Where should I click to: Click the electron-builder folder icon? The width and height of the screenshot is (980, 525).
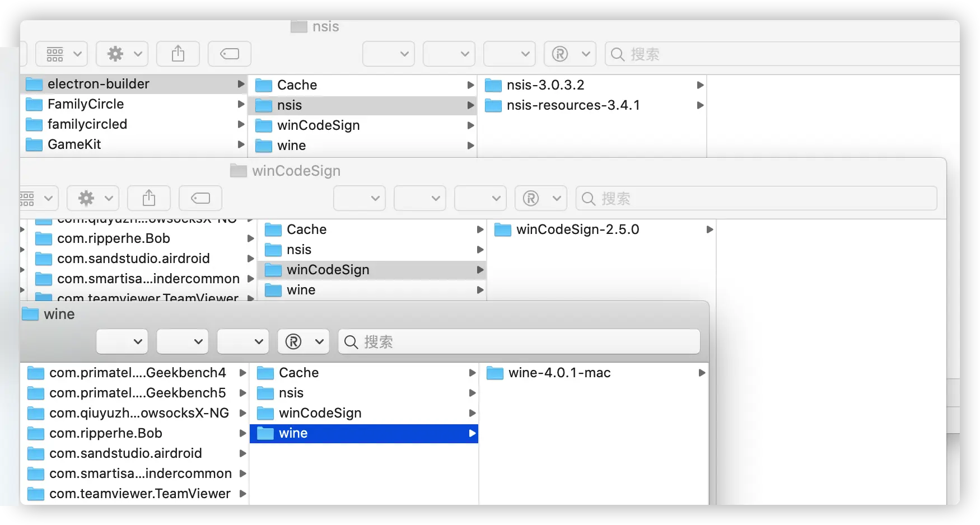pos(35,84)
